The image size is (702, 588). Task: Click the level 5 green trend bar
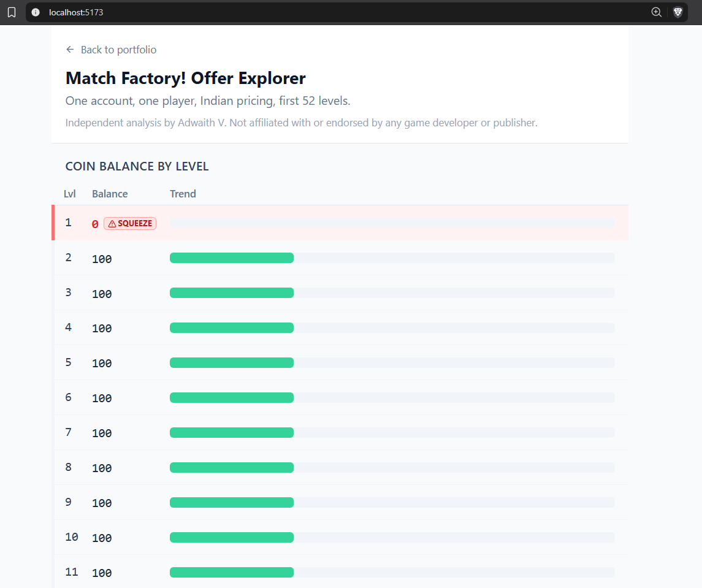click(x=232, y=363)
